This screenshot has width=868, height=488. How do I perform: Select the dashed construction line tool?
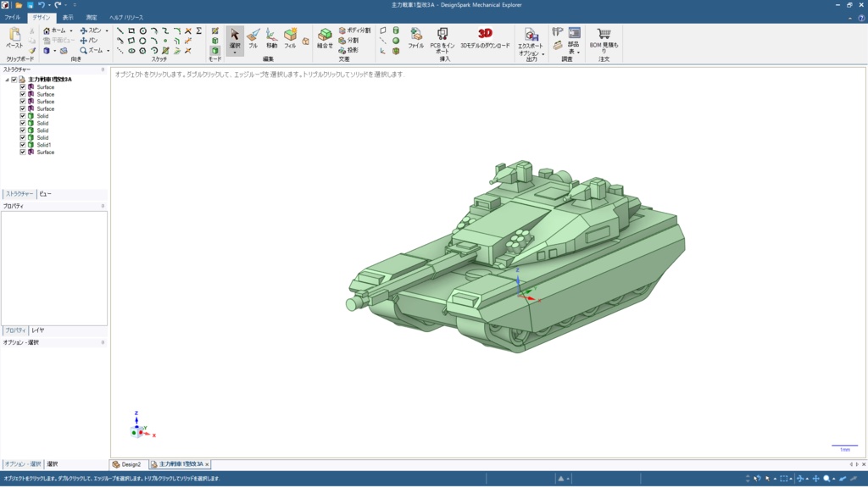click(x=120, y=50)
